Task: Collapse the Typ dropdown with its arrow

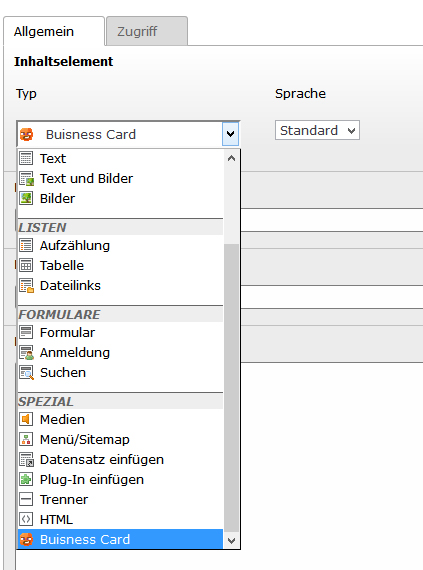Action: pyautogui.click(x=230, y=134)
